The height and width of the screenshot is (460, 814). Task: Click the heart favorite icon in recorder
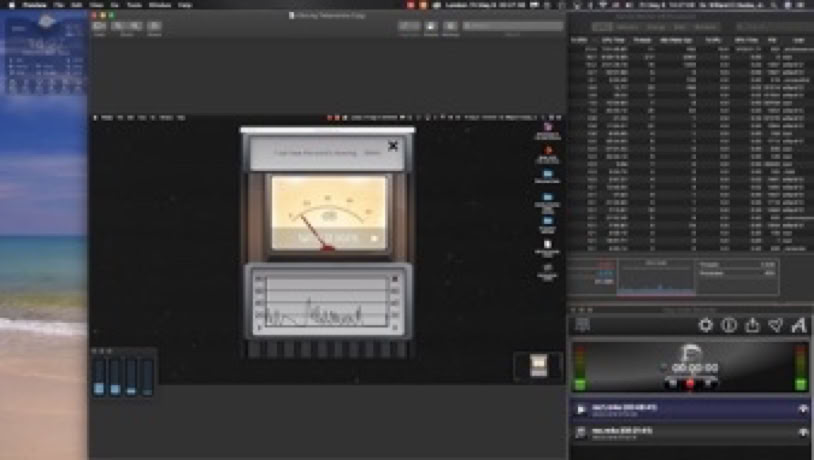775,325
